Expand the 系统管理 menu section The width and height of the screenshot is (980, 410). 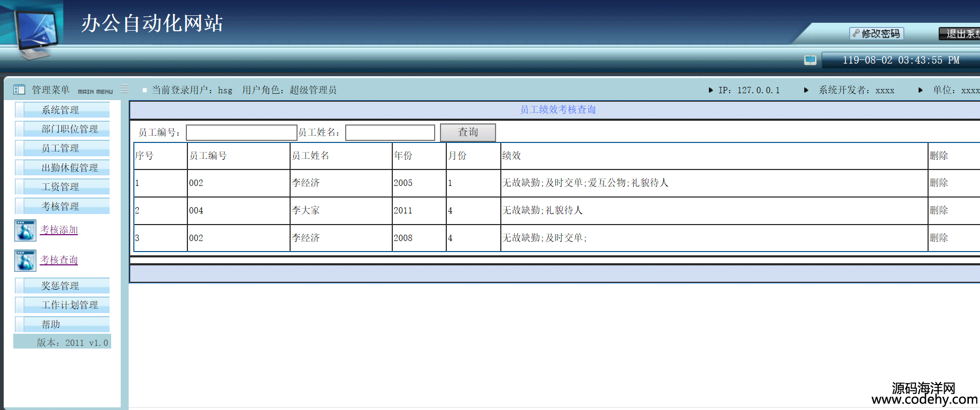pyautogui.click(x=60, y=110)
